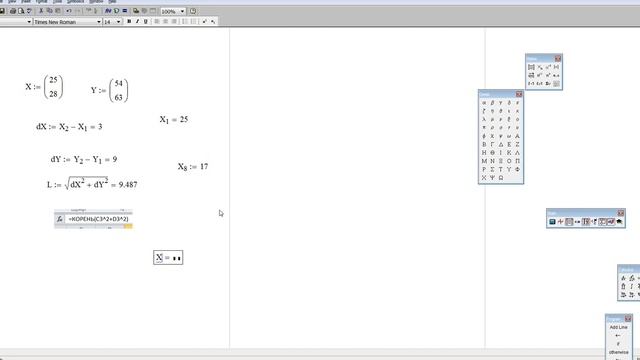Open the Graph palette from Math toolbar
The image size is (640, 360).
point(560,222)
